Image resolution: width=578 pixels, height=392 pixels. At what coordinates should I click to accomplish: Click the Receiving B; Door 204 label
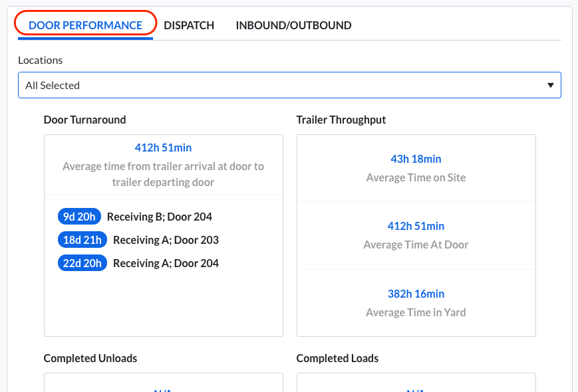pos(158,216)
